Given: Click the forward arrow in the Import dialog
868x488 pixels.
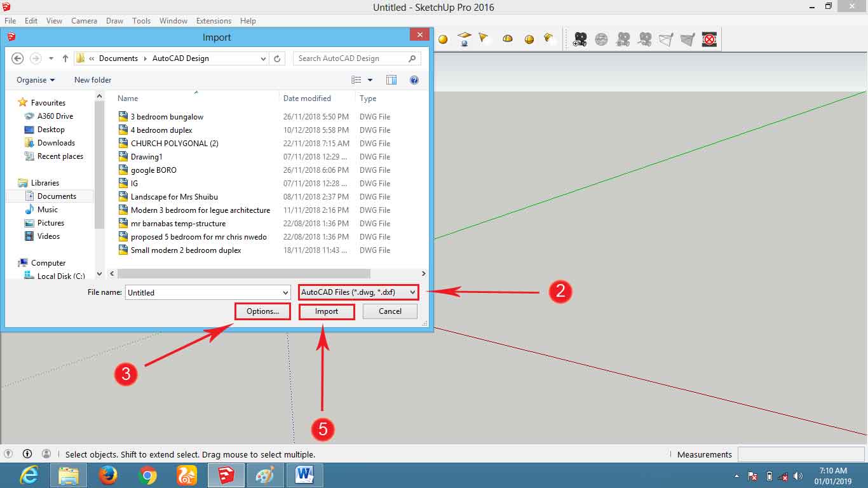Looking at the screenshot, I should [x=36, y=58].
